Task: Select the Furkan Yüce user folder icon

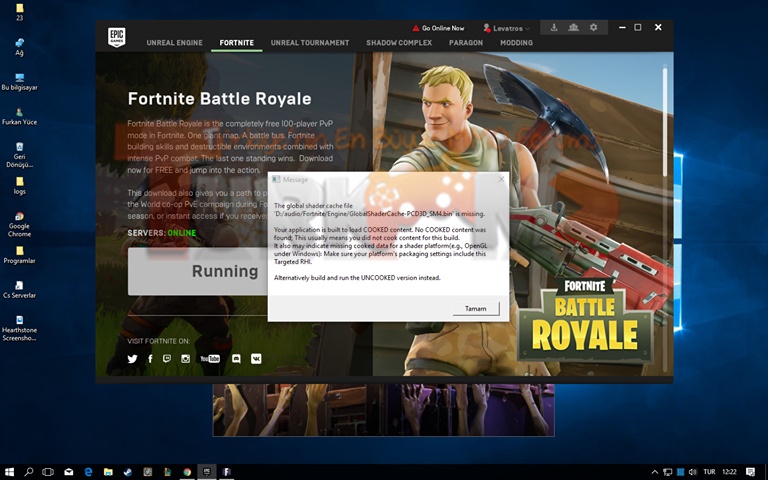Action: coord(19,117)
